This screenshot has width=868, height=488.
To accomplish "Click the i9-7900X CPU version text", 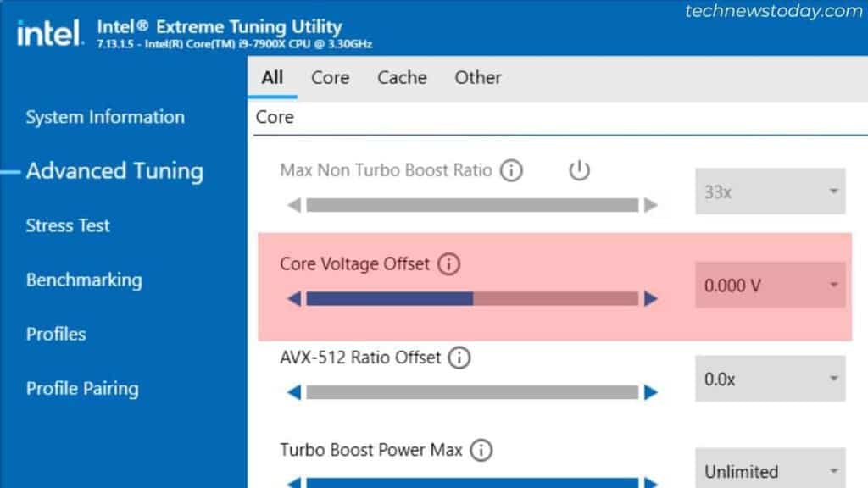I will (x=234, y=44).
